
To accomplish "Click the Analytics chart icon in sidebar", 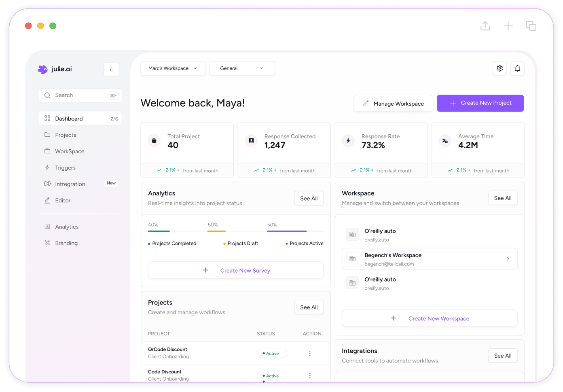I will 47,227.
